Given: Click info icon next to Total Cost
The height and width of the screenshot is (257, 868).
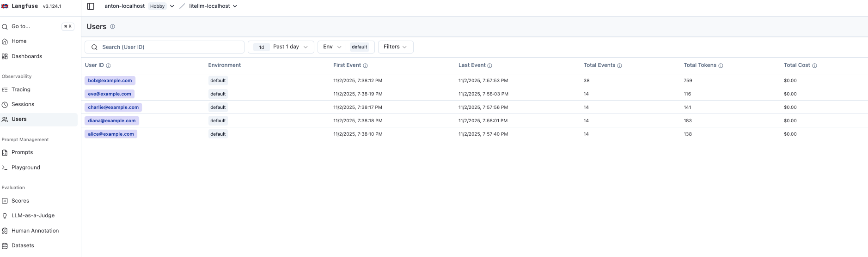Looking at the screenshot, I should (814, 66).
